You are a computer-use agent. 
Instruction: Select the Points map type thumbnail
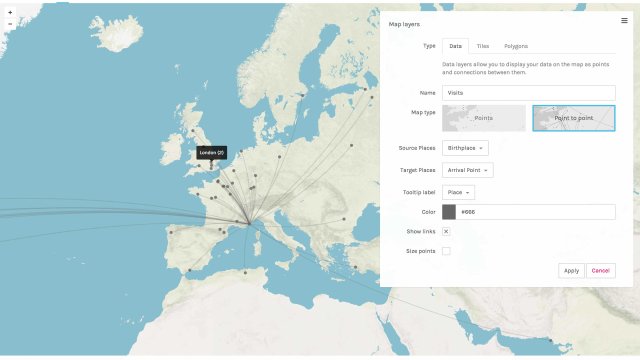pos(484,118)
